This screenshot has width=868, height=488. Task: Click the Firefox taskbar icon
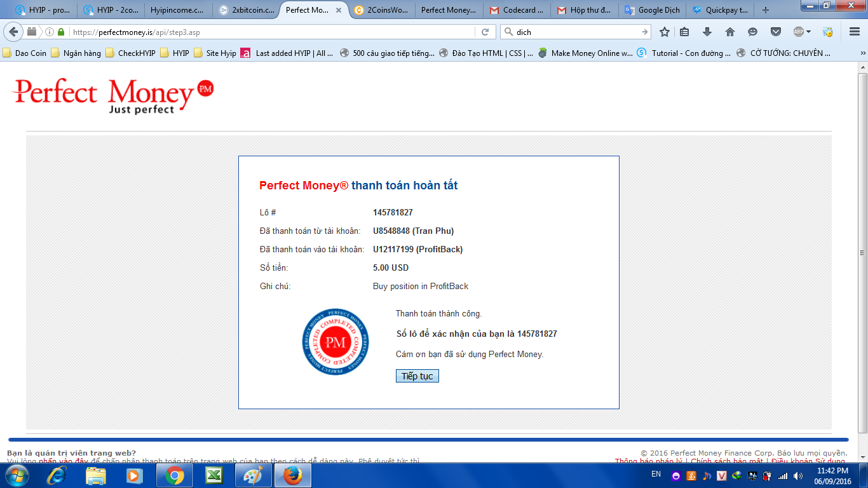[x=292, y=475]
